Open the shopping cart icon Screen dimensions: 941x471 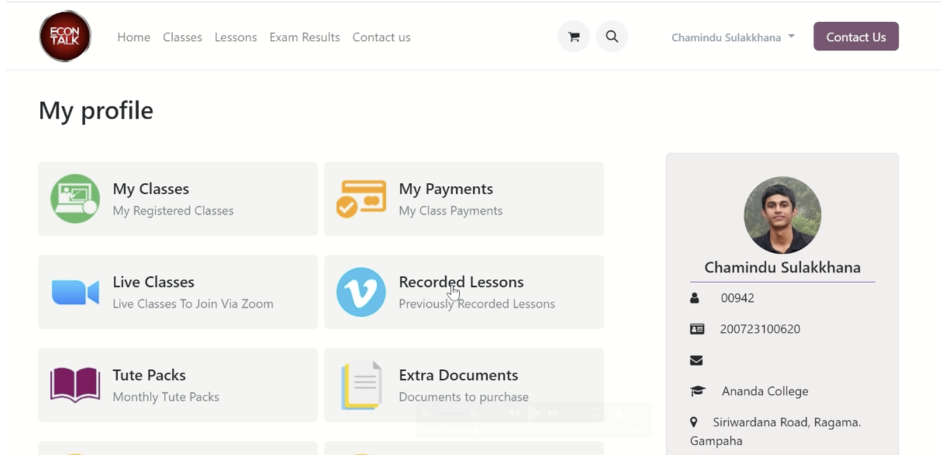tap(573, 37)
